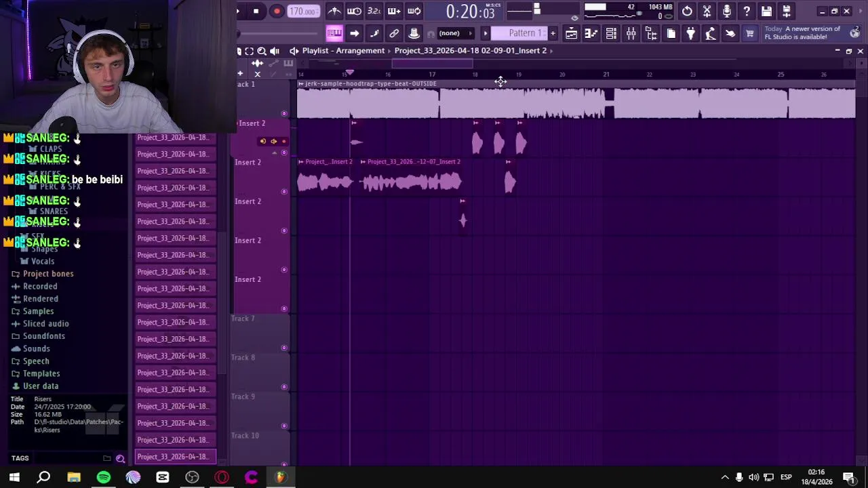Screen dimensions: 868x488
Task: Click the playlist zoom magnifier icon
Action: click(x=262, y=51)
